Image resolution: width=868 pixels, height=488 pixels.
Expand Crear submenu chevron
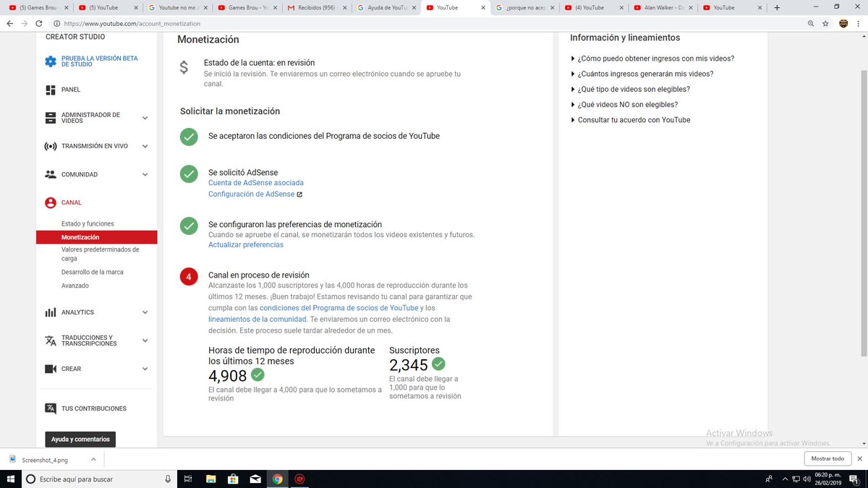[x=145, y=369]
